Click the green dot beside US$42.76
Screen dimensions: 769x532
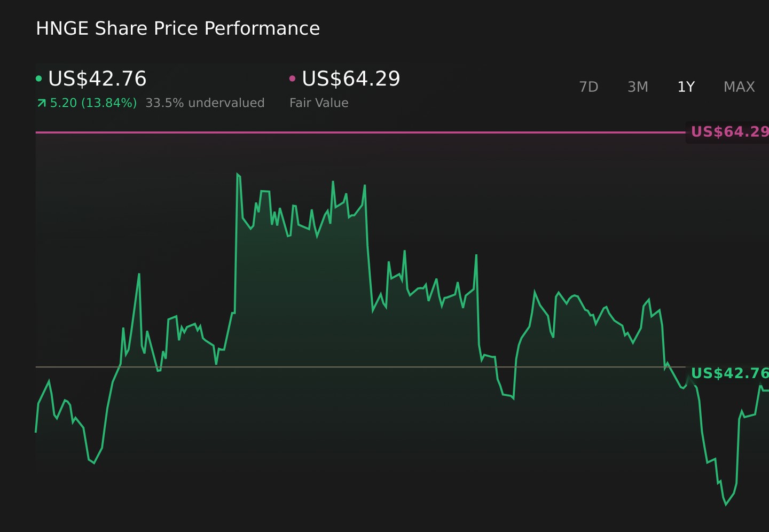pos(38,79)
